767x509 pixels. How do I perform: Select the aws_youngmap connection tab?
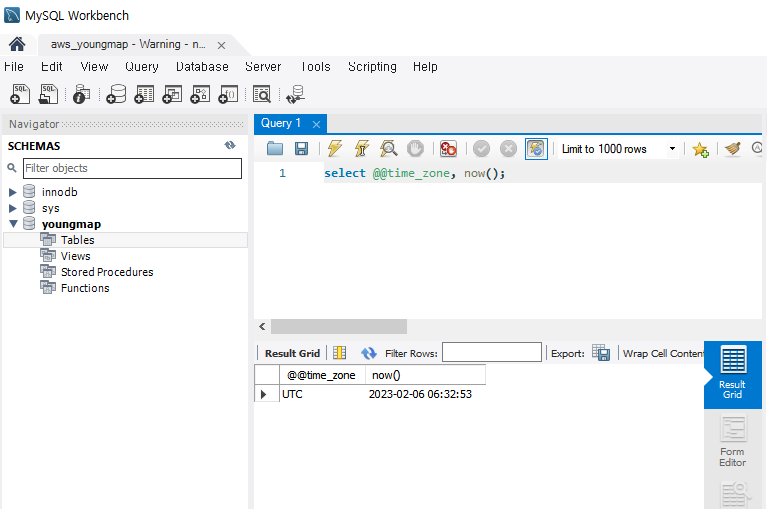click(x=128, y=44)
